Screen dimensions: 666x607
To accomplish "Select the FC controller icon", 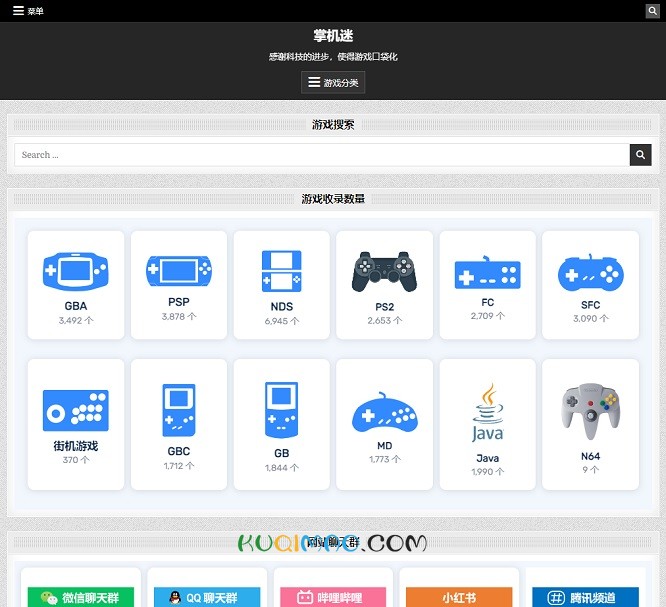I will (x=488, y=272).
